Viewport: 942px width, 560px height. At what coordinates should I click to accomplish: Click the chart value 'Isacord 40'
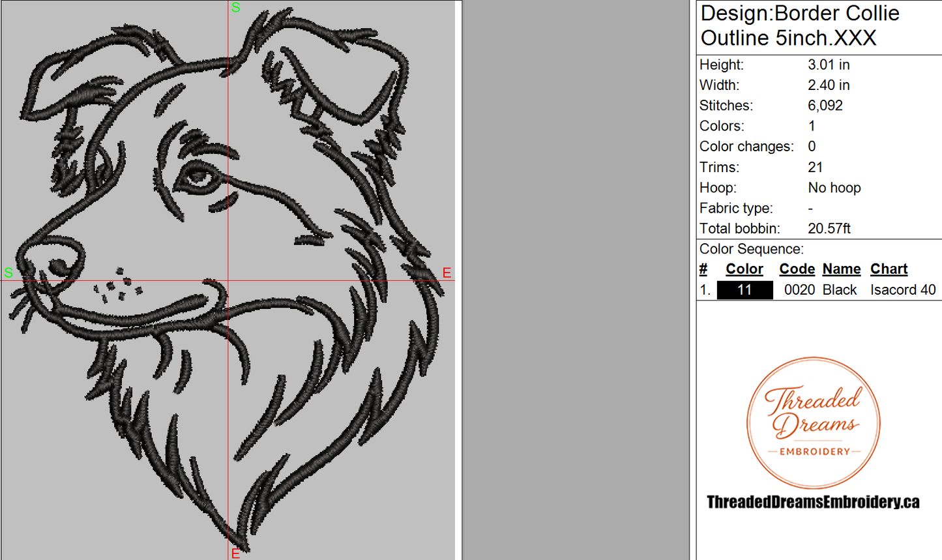coord(903,290)
